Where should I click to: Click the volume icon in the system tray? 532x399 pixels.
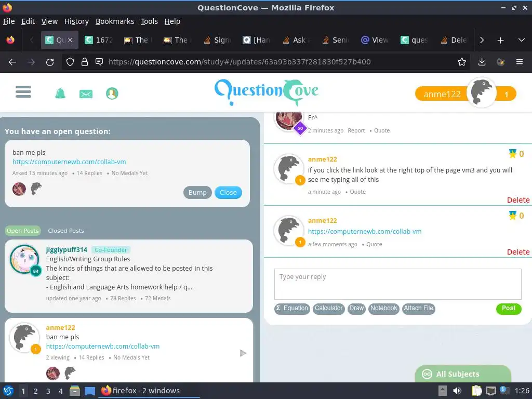[x=457, y=391]
